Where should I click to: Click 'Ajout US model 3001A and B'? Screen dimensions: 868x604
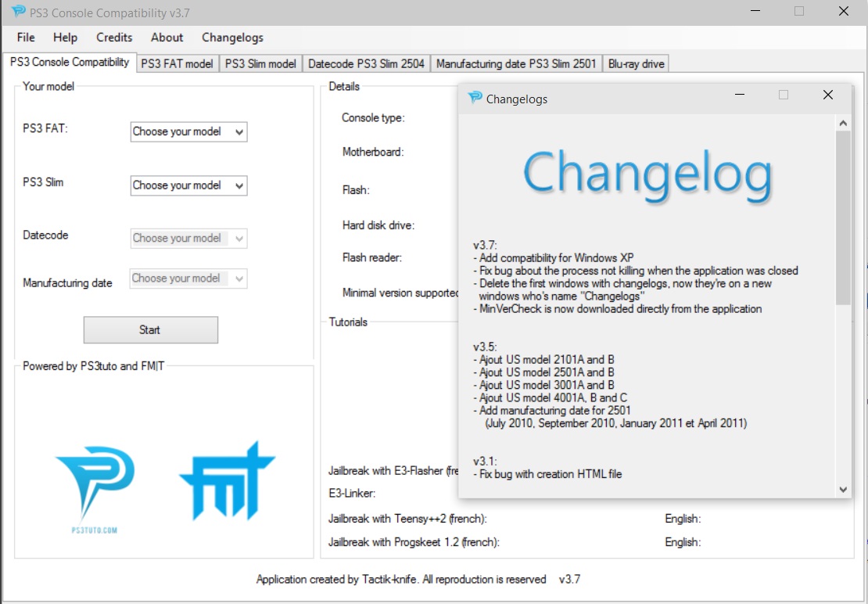tap(544, 385)
